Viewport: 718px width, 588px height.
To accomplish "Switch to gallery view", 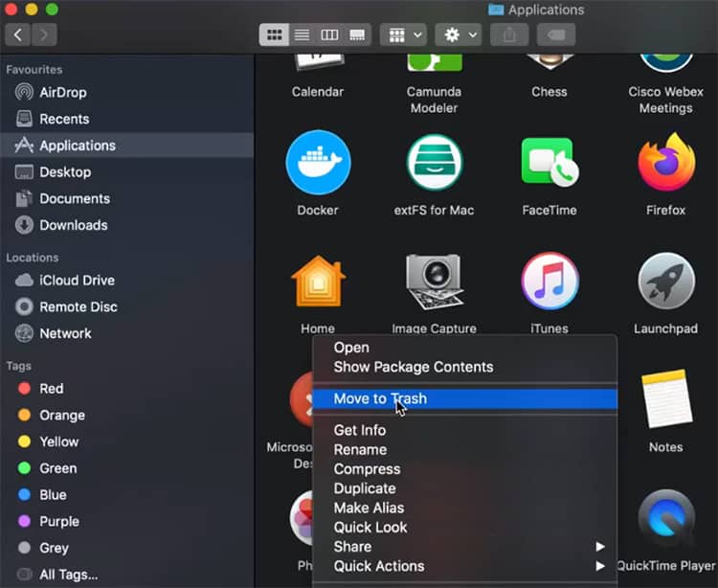I will coord(357,34).
